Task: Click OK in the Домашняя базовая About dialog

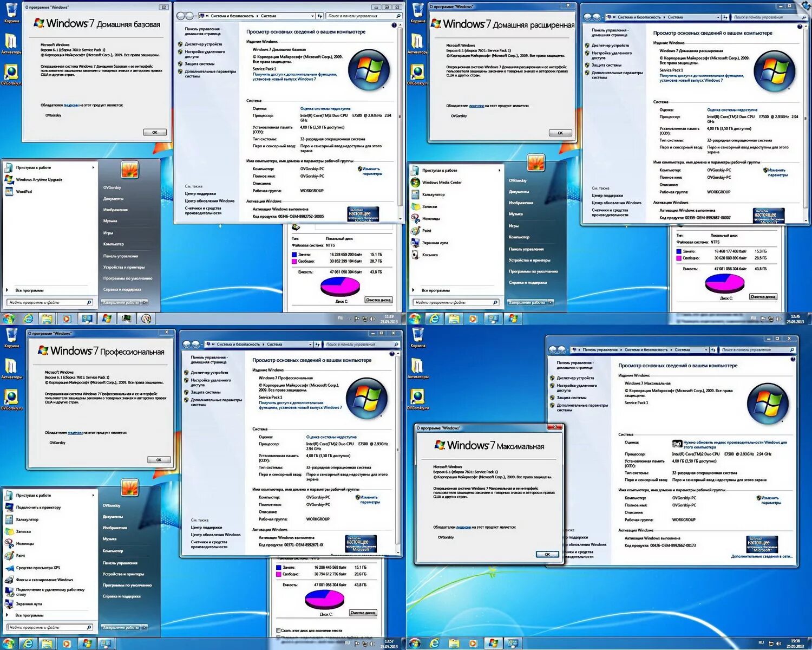Action: (155, 132)
